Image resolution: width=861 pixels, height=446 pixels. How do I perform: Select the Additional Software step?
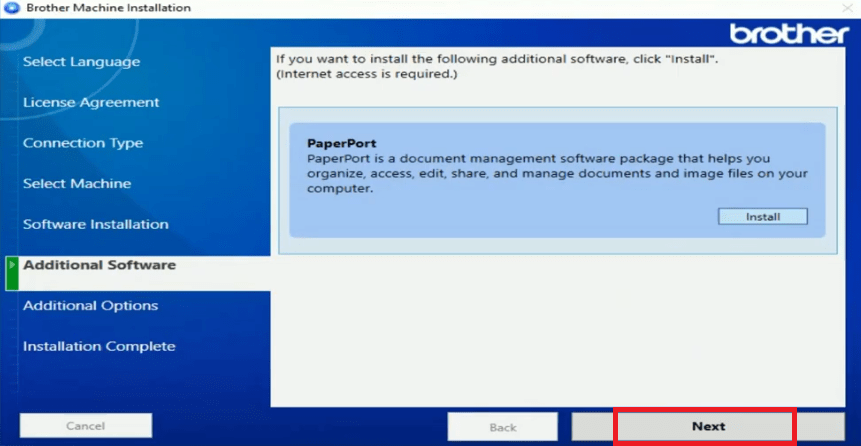click(99, 265)
